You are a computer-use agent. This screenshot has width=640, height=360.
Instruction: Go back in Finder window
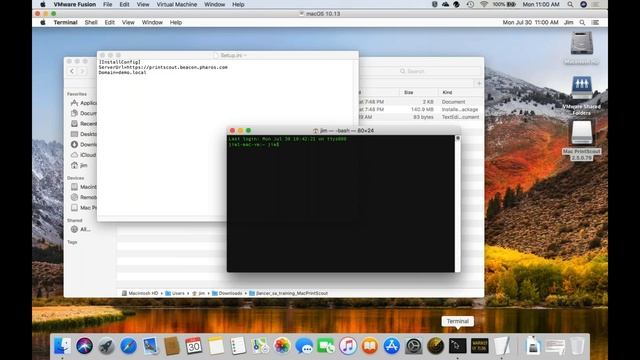pos(72,71)
